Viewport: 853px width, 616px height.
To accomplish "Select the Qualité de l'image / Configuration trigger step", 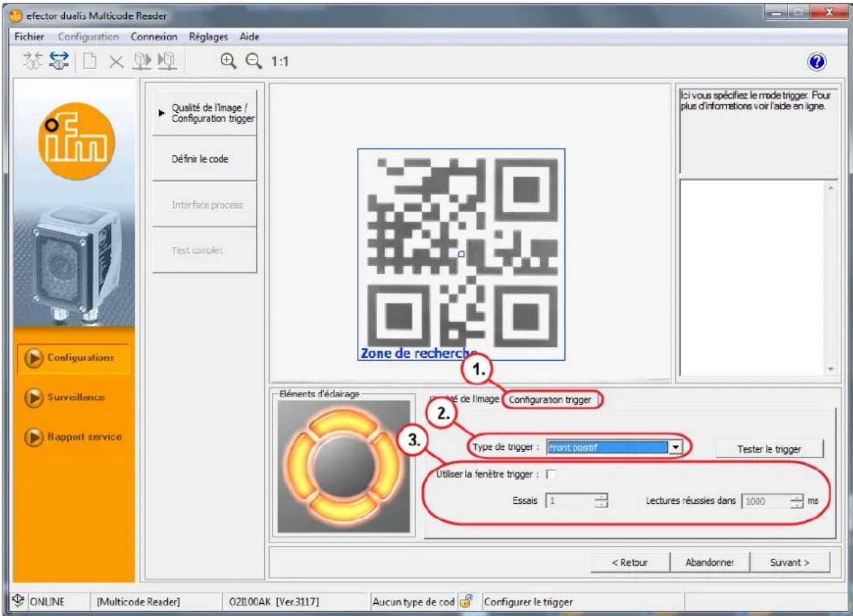I will (205, 113).
